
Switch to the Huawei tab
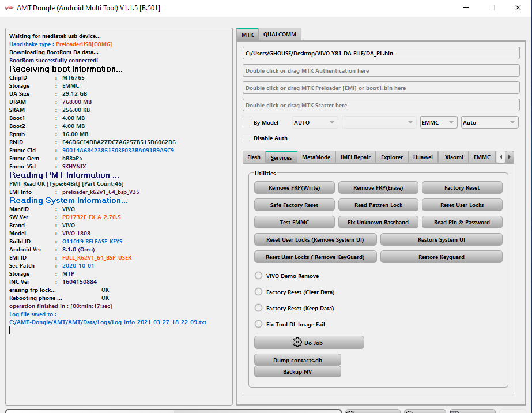tap(423, 157)
